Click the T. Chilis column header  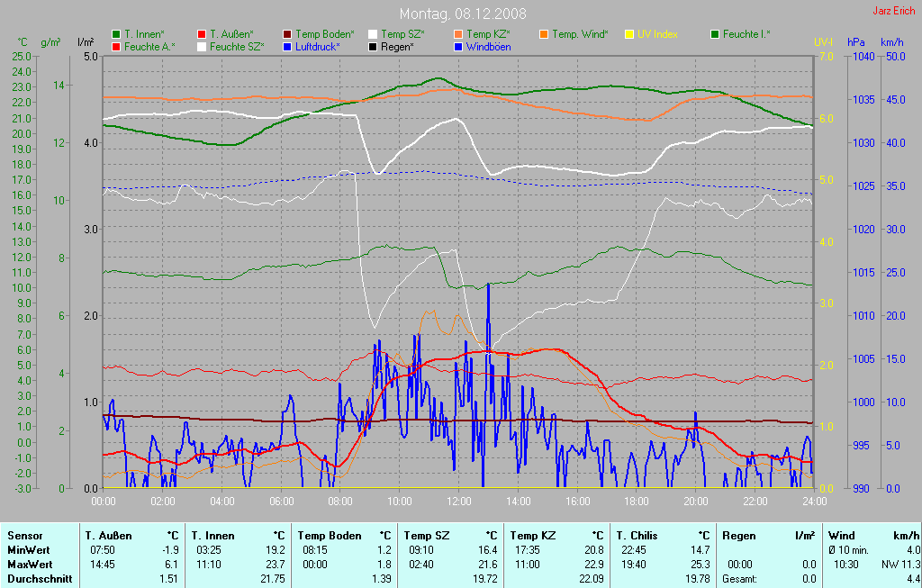click(x=637, y=536)
